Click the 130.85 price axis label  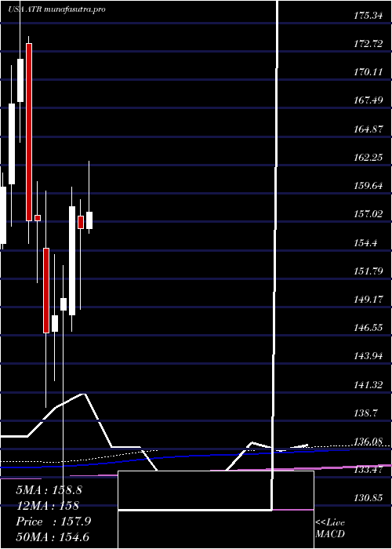pyautogui.click(x=368, y=498)
